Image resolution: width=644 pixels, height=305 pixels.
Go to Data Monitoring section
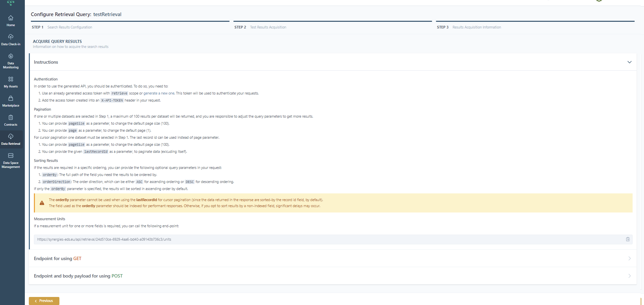click(11, 61)
